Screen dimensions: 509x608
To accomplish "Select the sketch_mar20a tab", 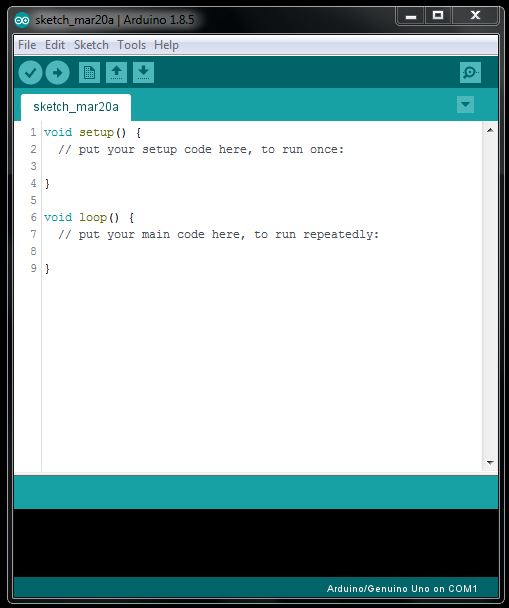I will coord(76,107).
